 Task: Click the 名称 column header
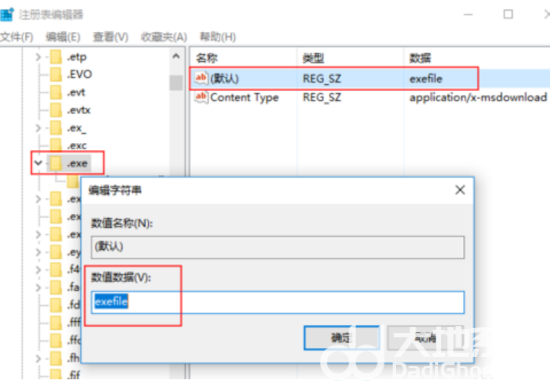(207, 58)
